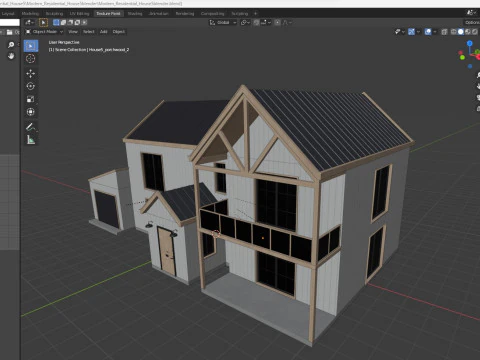Click the Scene Collection object name text
480x360 pixels.
tap(89, 50)
